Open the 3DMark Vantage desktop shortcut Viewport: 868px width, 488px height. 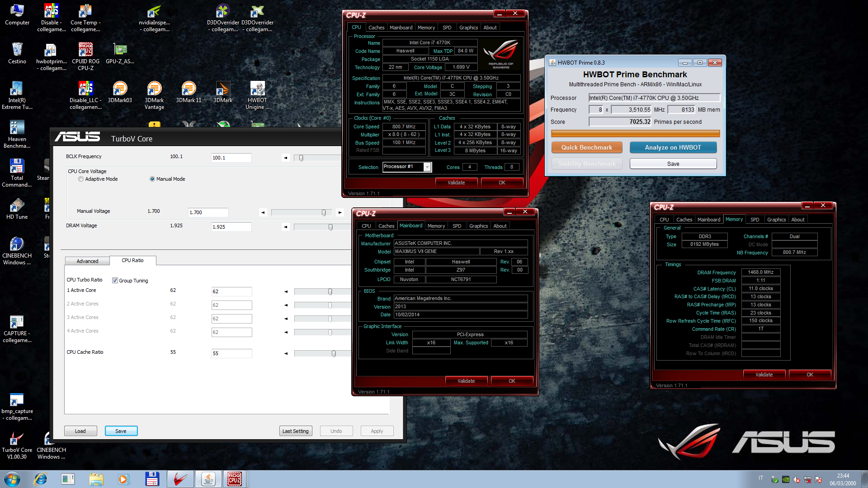coord(154,95)
